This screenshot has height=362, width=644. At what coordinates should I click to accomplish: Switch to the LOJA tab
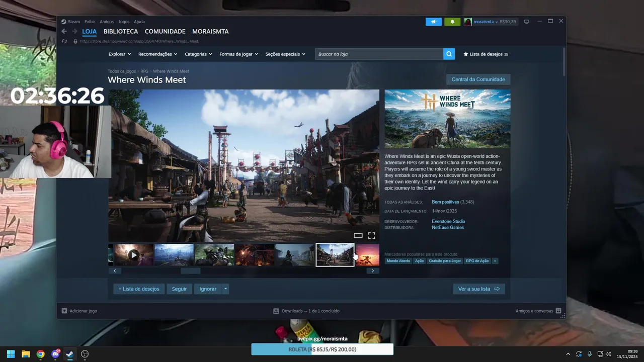point(90,31)
